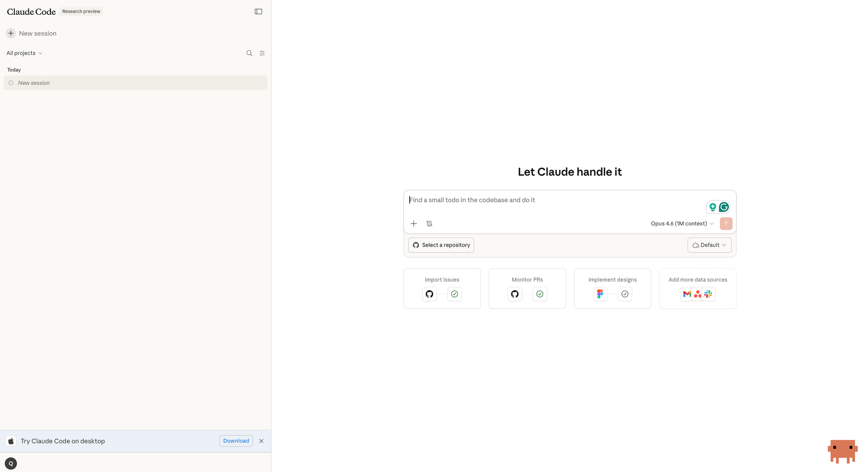This screenshot has height=472, width=868.
Task: Open the Default environment dropdown
Action: click(709, 245)
